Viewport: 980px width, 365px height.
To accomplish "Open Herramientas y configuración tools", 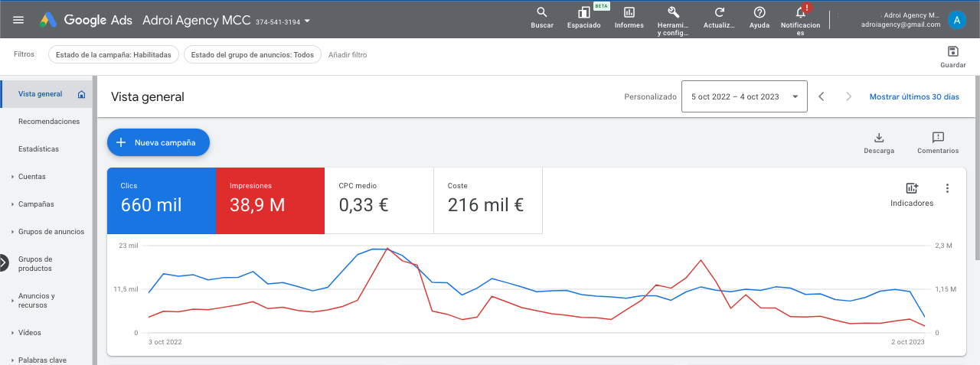I will click(673, 13).
